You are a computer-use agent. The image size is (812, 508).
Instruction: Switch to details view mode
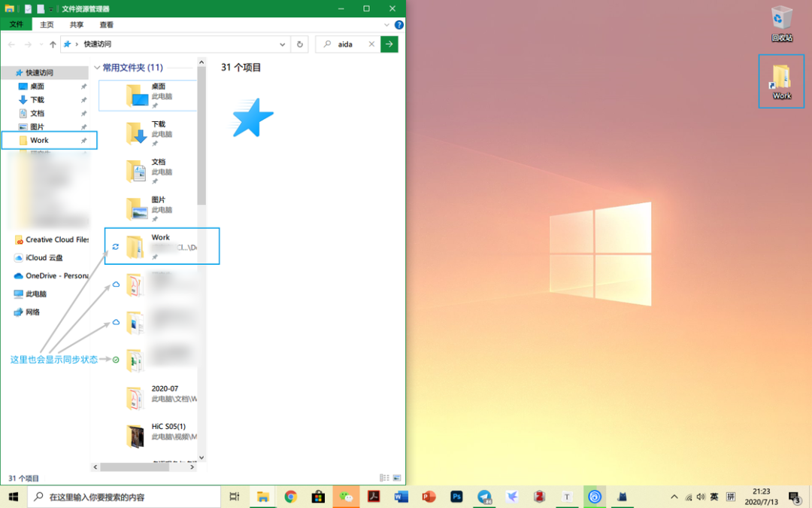click(x=384, y=477)
